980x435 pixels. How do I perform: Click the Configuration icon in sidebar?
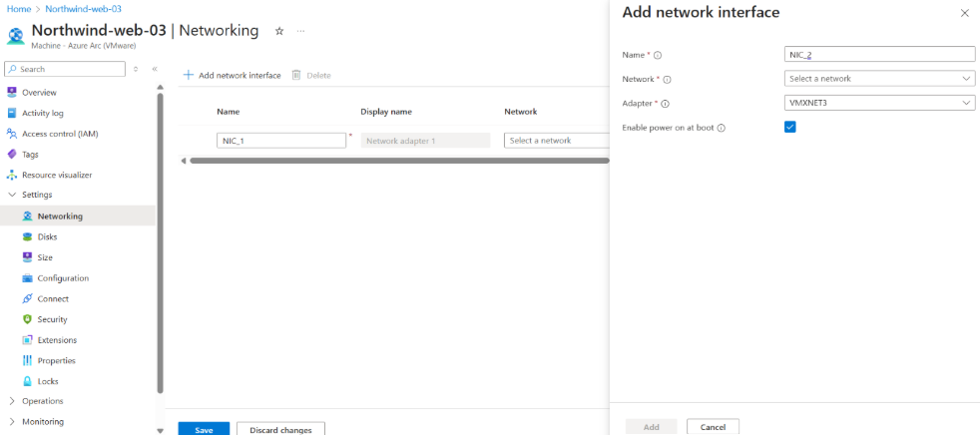pyautogui.click(x=27, y=278)
